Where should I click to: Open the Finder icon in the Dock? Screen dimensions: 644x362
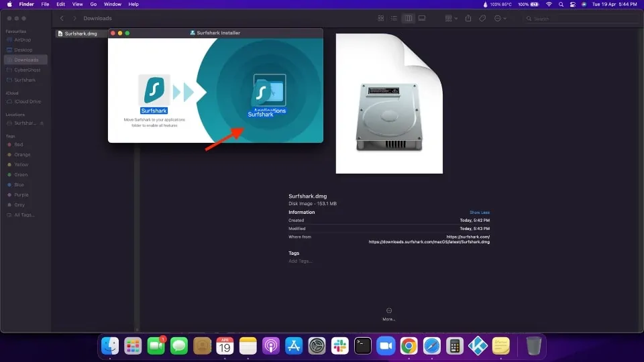tap(110, 346)
